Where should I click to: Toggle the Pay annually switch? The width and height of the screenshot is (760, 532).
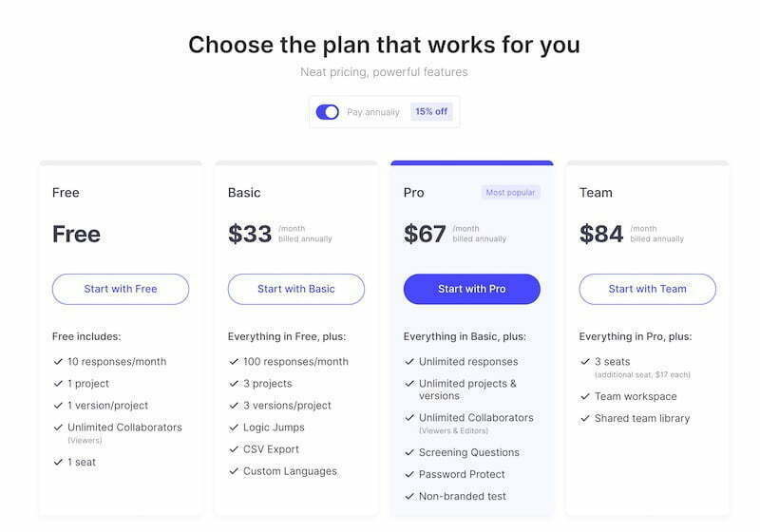(327, 112)
